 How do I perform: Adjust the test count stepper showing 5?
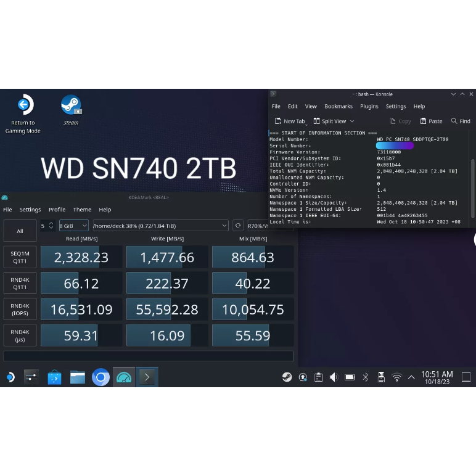tap(47, 226)
